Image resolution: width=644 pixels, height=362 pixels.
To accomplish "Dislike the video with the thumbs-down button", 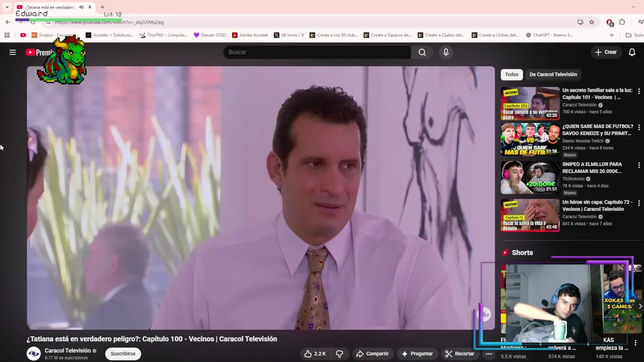I will 340,354.
